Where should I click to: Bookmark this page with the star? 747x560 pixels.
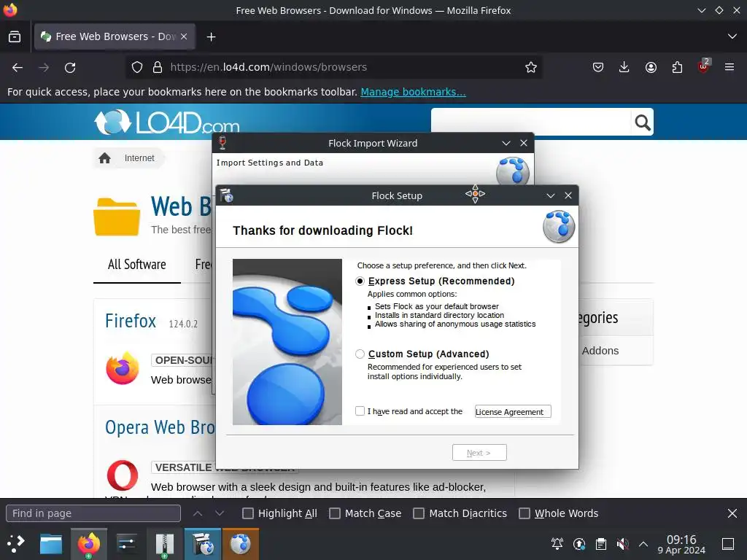[531, 67]
